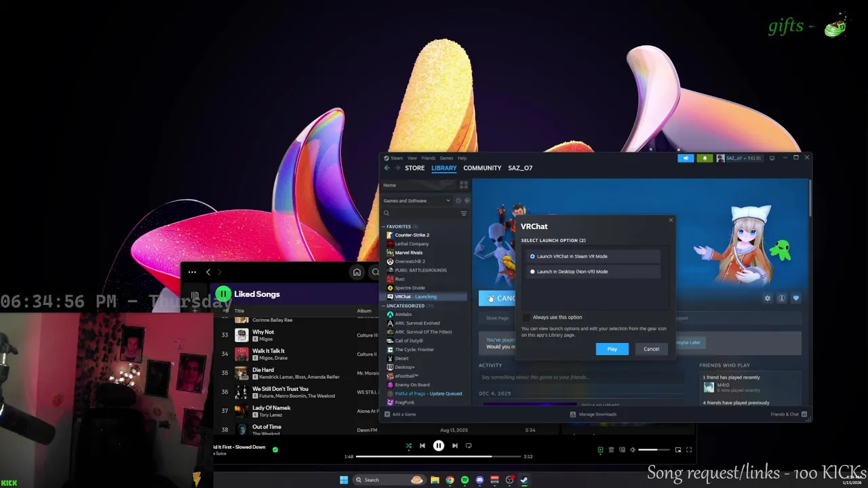This screenshot has height=488, width=868.
Task: Toggle liked checkmark on current song
Action: (x=275, y=449)
